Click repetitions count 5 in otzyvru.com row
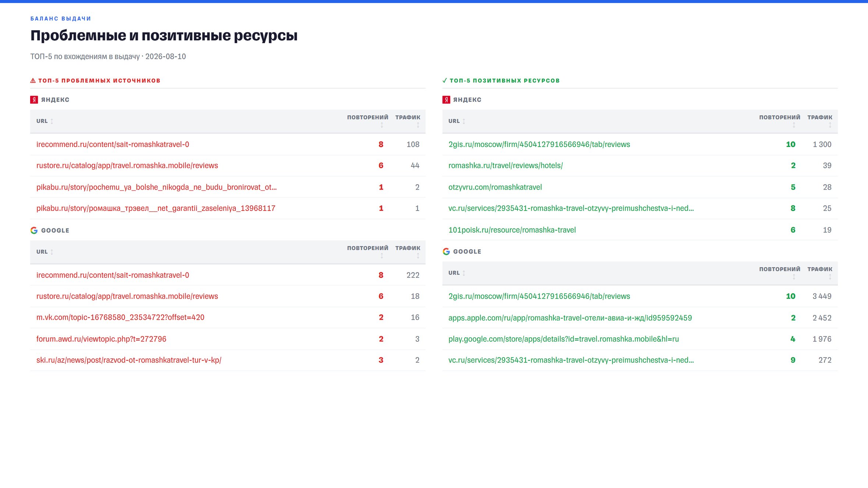Image resolution: width=868 pixels, height=488 pixels. pos(793,187)
